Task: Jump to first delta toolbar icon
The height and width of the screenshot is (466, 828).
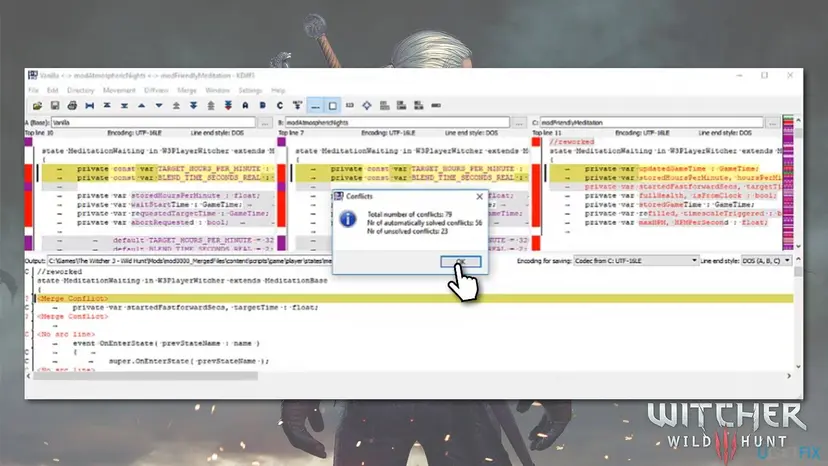Action: (107, 106)
